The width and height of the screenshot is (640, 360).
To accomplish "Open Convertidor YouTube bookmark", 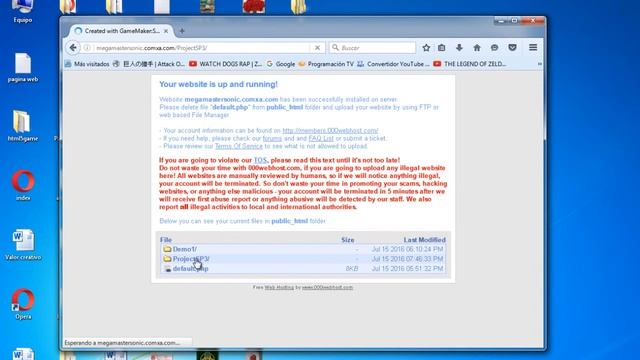I will coord(393,64).
